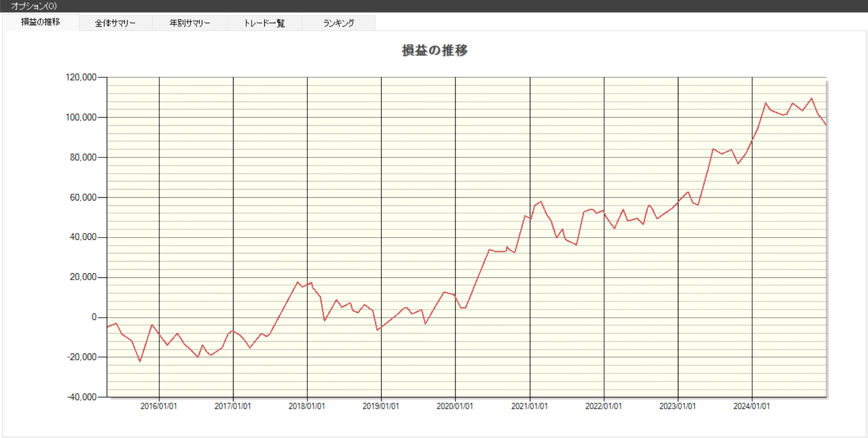Click the 2022/01/01 axis label
This screenshot has height=438, width=868.
coord(603,406)
